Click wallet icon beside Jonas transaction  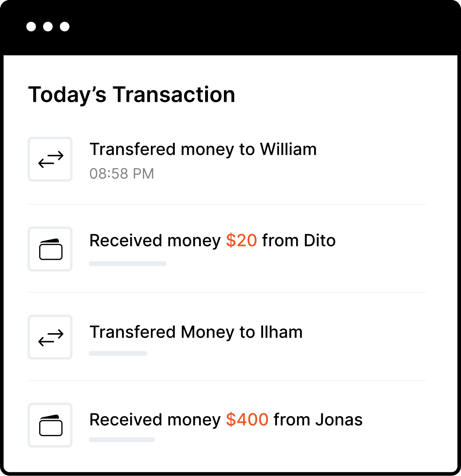(50, 425)
